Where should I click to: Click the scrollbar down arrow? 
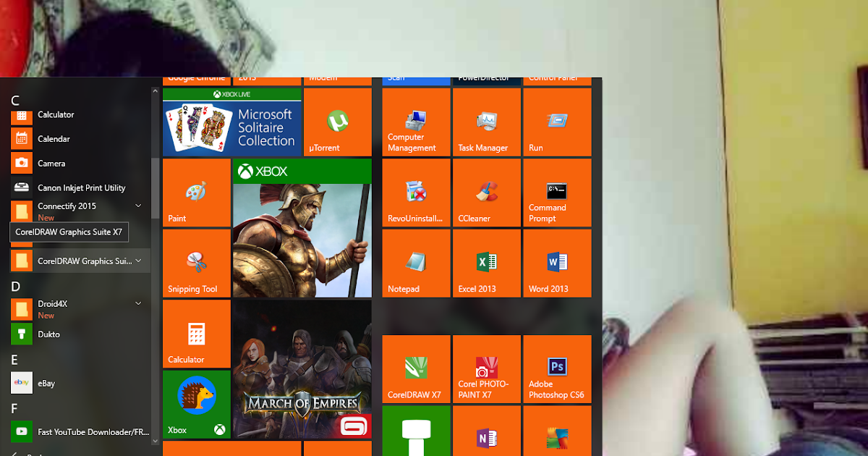click(155, 439)
